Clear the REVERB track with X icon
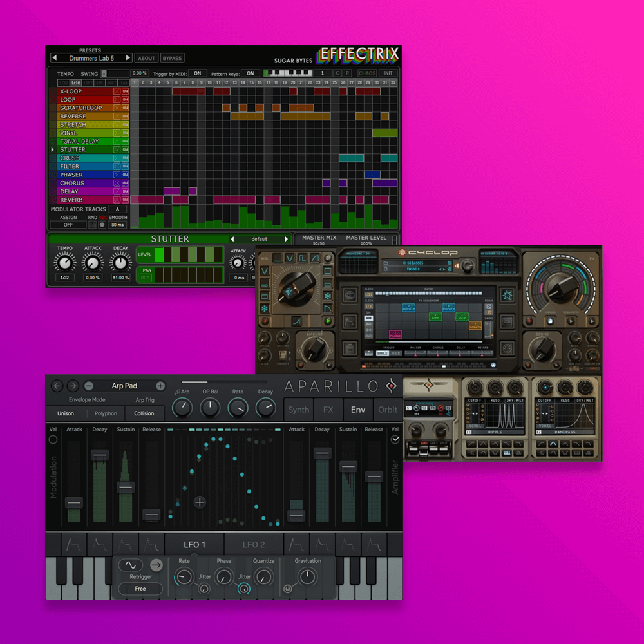 point(117,200)
